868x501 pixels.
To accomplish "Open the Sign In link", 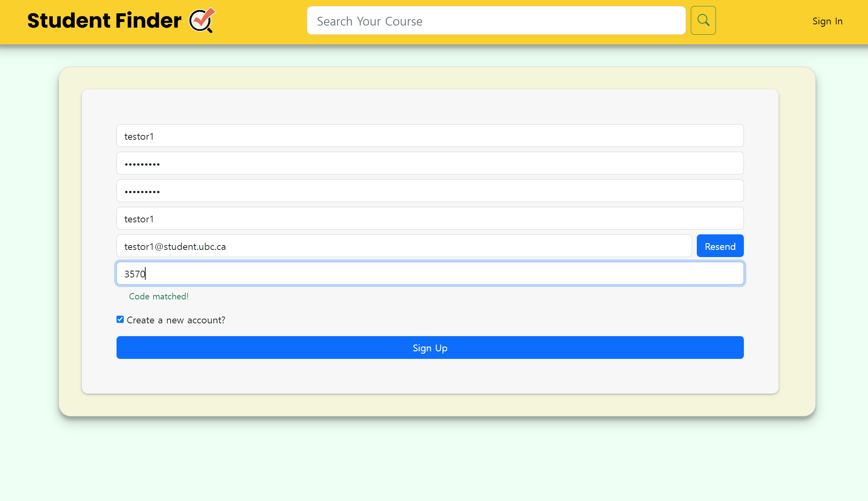I will pos(827,21).
